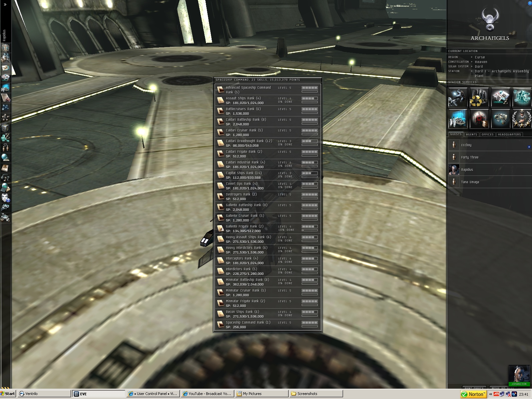Click the Minmatar Cruiser skill book icon

point(220,293)
